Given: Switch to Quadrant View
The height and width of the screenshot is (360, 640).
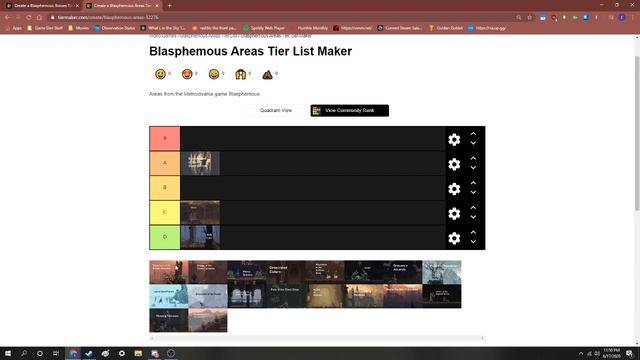Looking at the screenshot, I should pos(276,111).
